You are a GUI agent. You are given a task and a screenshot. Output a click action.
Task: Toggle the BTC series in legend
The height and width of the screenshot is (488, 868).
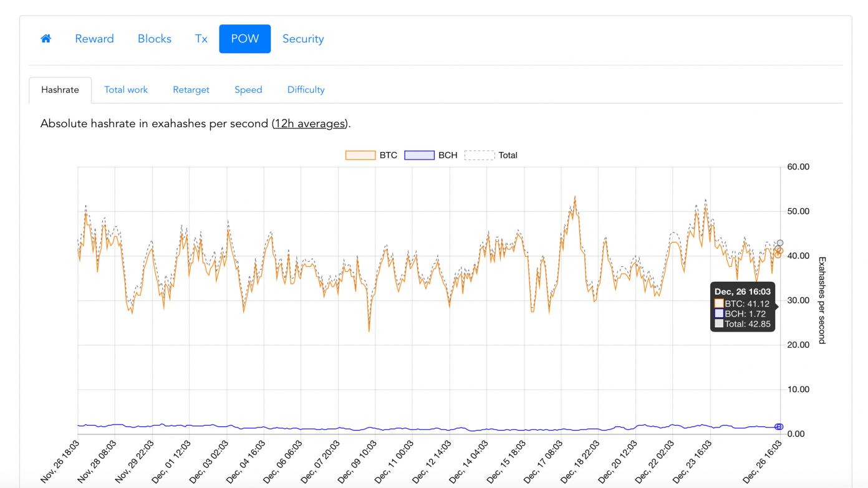[x=371, y=155]
